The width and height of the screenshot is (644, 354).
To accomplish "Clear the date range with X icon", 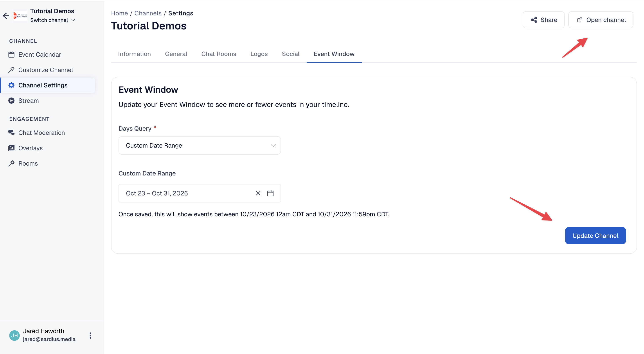I will click(x=258, y=193).
